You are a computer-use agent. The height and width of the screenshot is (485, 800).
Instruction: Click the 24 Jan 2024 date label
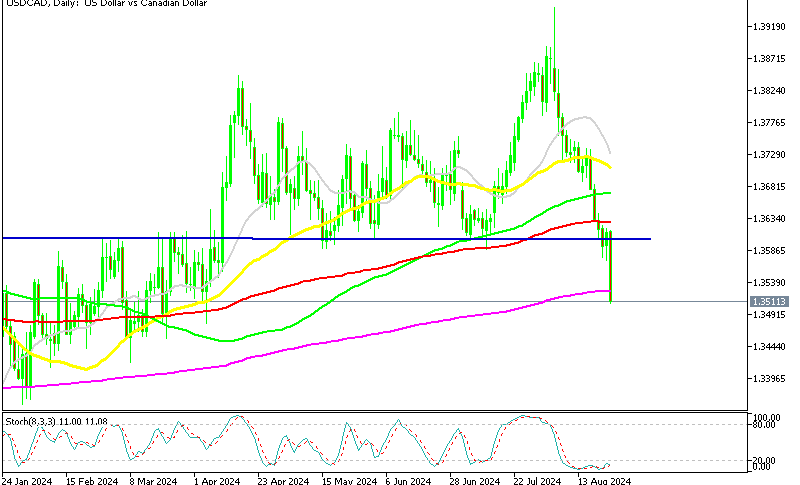27,480
